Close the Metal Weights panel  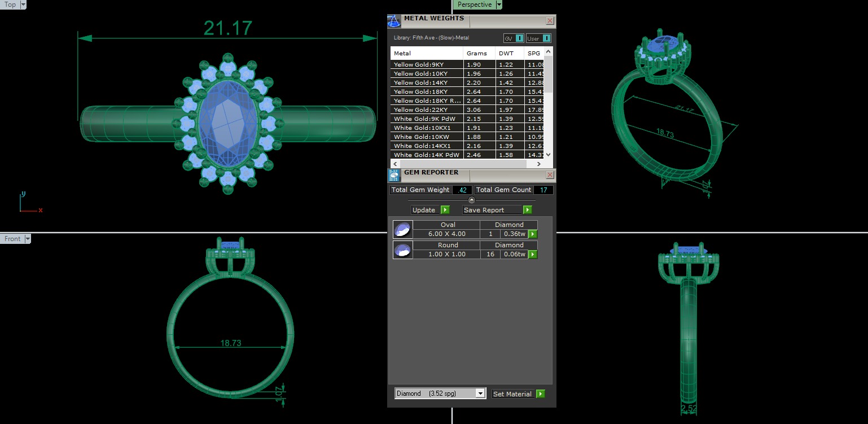tap(550, 21)
